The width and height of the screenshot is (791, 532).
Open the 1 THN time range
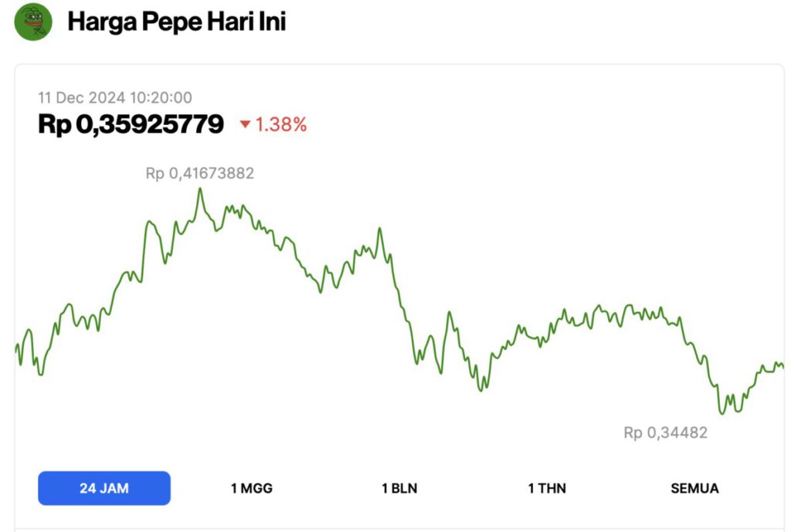[547, 488]
